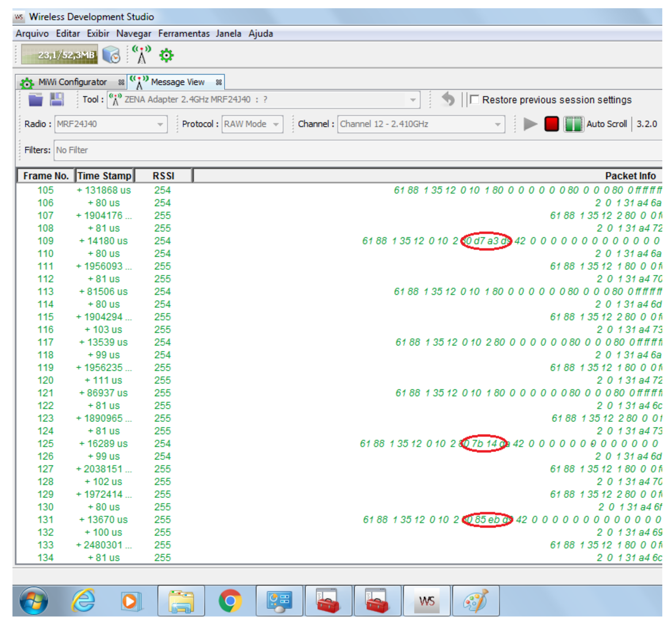Image resolution: width=672 pixels, height=626 pixels.
Task: Click the database clock profiler icon
Action: [111, 54]
